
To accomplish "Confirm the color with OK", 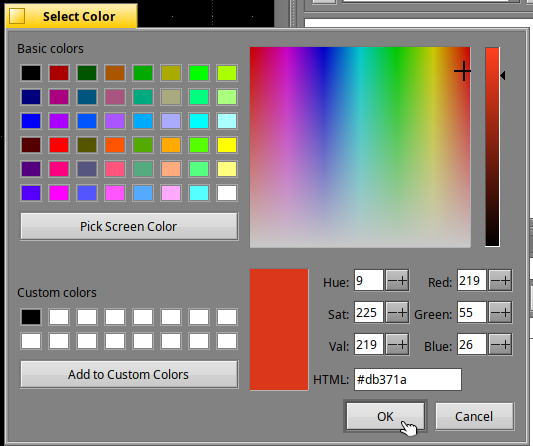I will pos(385,416).
